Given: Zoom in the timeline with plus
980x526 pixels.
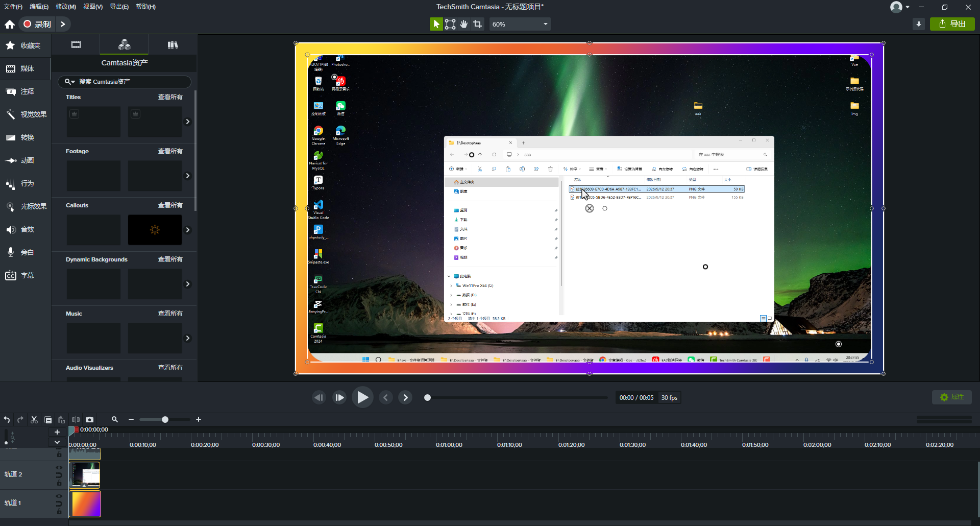Looking at the screenshot, I should 199,420.
